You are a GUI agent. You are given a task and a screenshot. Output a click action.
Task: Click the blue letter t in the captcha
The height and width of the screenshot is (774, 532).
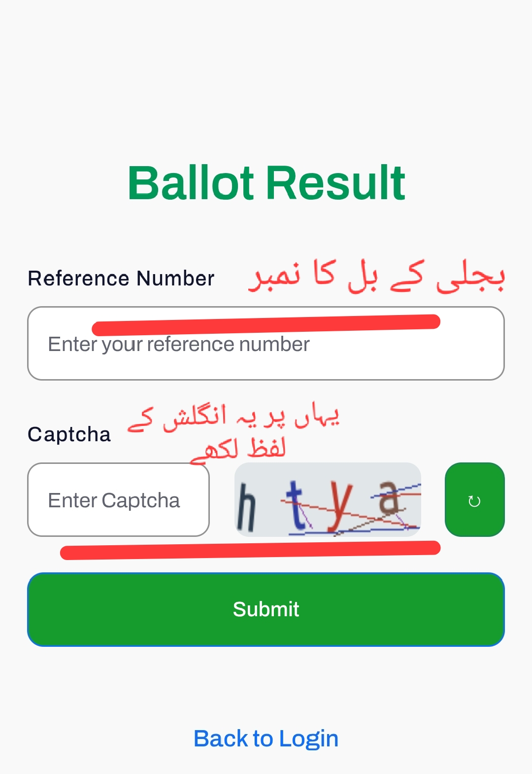tap(296, 505)
